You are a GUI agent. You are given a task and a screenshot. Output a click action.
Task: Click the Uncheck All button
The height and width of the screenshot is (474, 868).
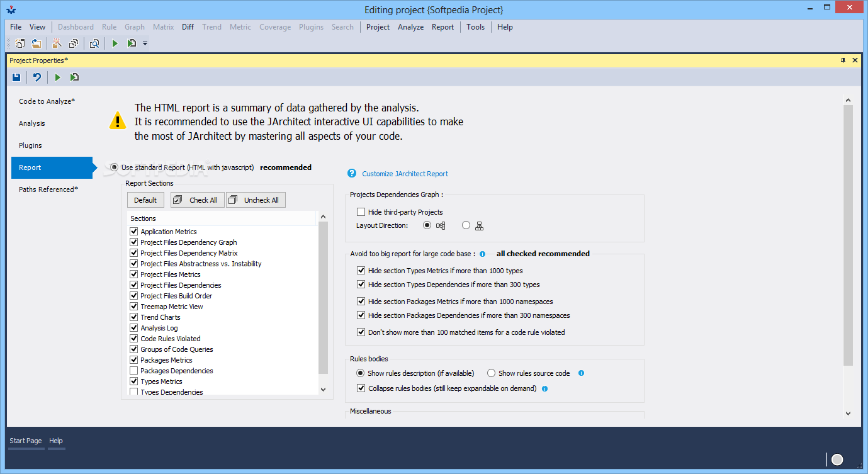pos(256,200)
